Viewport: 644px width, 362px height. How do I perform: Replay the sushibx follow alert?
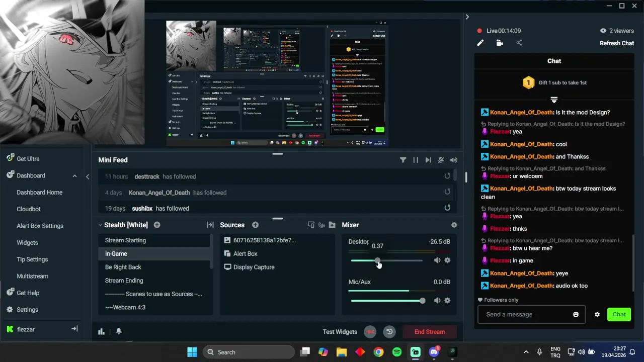coord(447,208)
